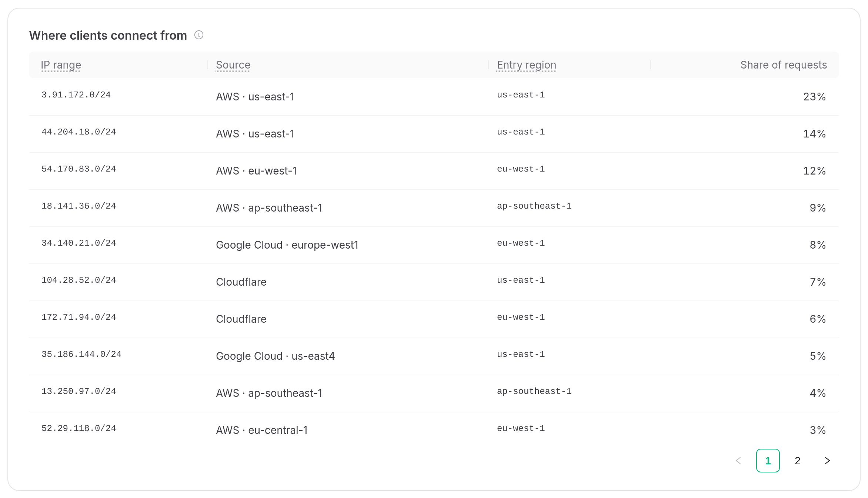Viewport: 868px width, 498px height.
Task: Click entry region us-east-1 in Cloudflare 7% row
Action: click(521, 280)
